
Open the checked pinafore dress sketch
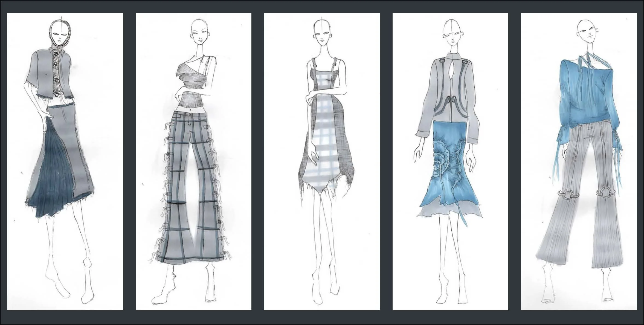click(322, 161)
